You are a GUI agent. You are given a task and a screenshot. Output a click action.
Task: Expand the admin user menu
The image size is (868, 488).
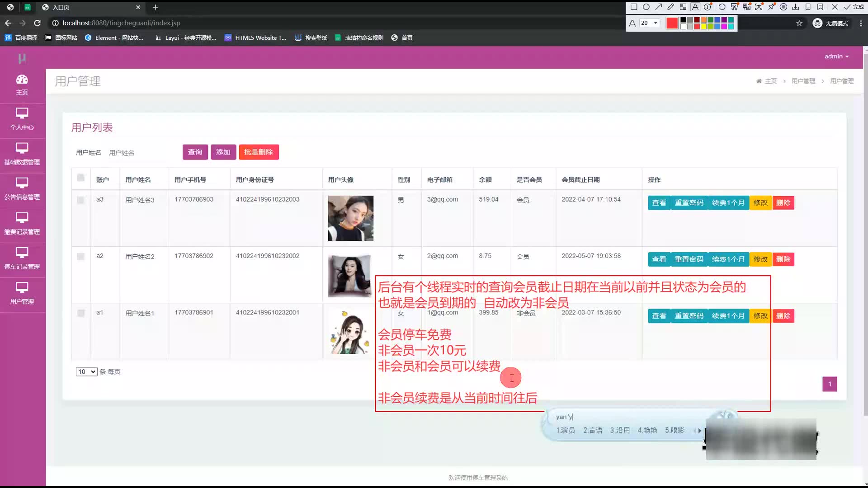click(836, 56)
